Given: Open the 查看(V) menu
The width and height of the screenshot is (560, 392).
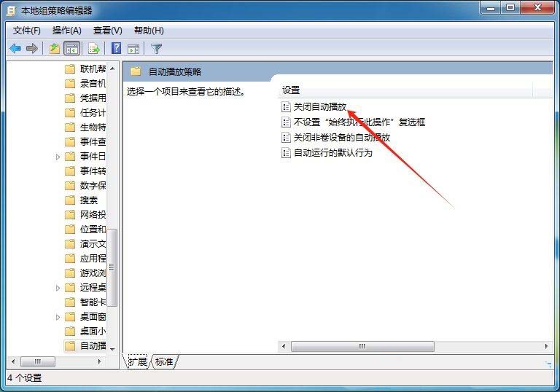Looking at the screenshot, I should pyautogui.click(x=107, y=31).
